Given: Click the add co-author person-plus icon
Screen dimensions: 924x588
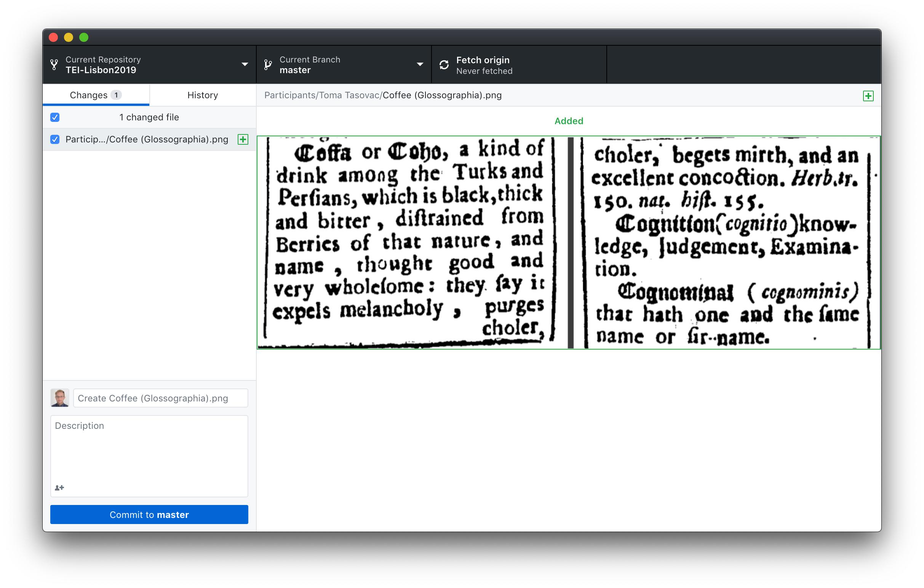Looking at the screenshot, I should tap(60, 487).
